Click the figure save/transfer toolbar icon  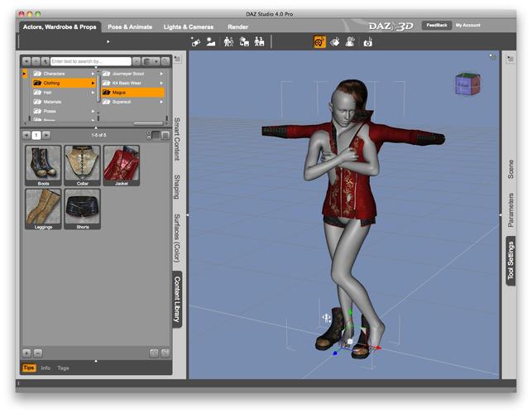pos(244,42)
